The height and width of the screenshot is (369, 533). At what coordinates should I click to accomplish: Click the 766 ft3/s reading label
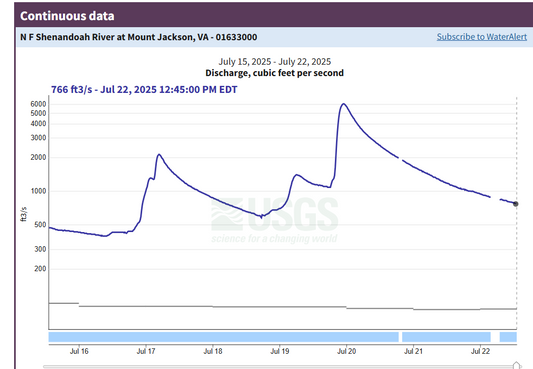(x=144, y=89)
